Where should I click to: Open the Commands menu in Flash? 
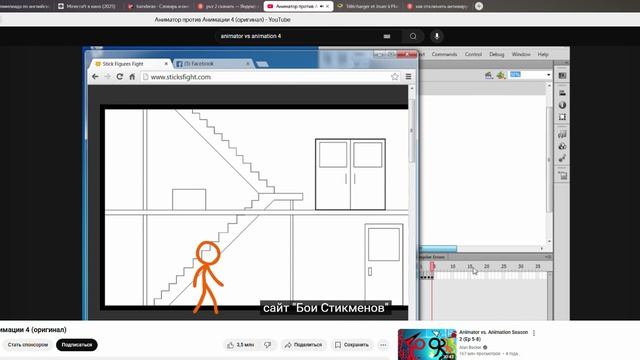[x=444, y=54]
